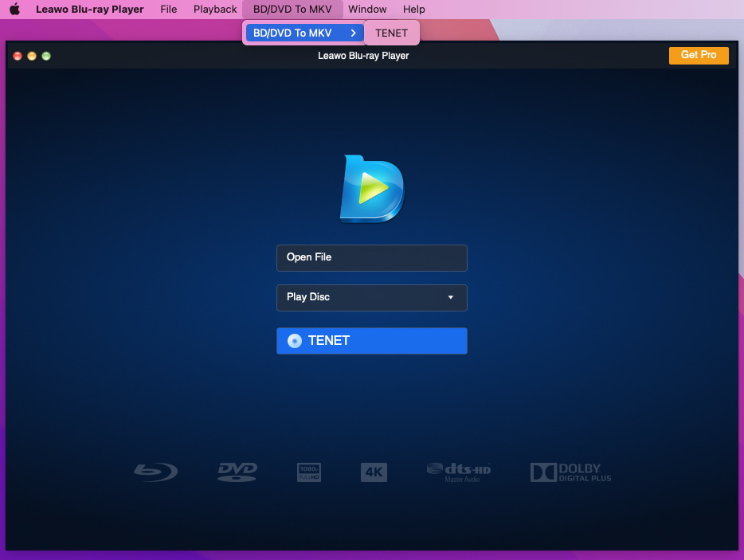744x560 pixels.
Task: Click the Leawo player logo
Action: coord(372,189)
